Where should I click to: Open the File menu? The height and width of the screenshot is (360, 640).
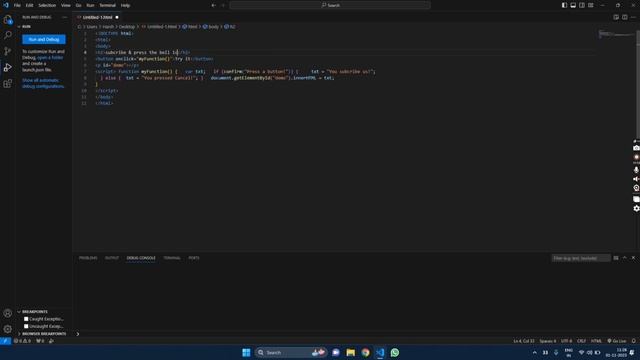point(17,5)
